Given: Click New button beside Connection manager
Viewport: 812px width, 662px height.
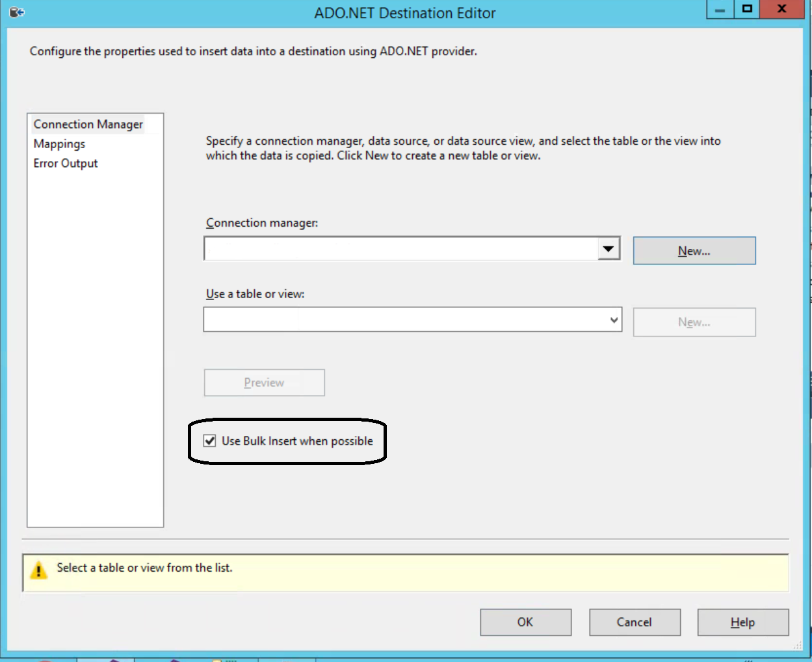Looking at the screenshot, I should coord(694,251).
